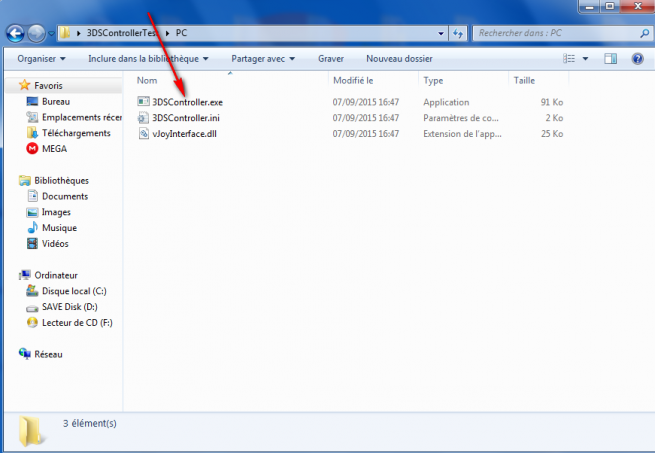The width and height of the screenshot is (655, 453).
Task: Open the Images library
Action: [56, 212]
